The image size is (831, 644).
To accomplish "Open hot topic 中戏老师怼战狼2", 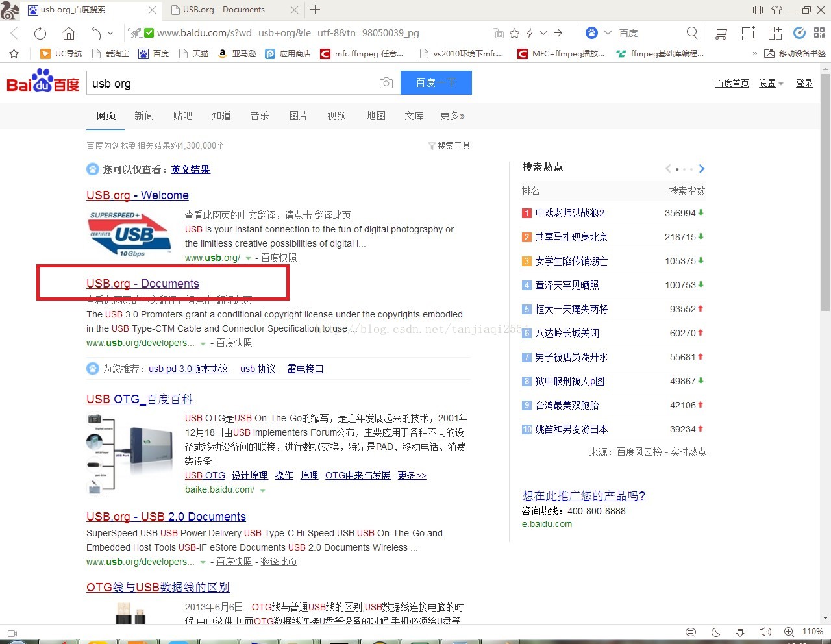I will pyautogui.click(x=570, y=213).
